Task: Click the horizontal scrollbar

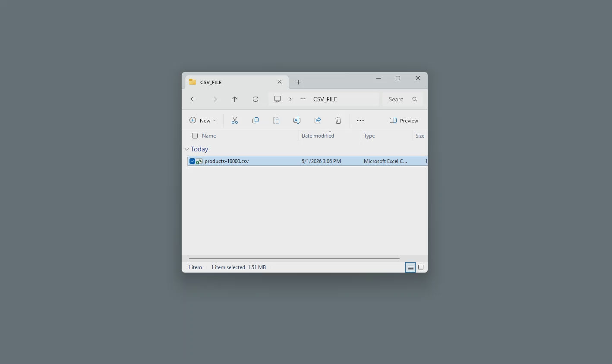Action: coord(294,259)
